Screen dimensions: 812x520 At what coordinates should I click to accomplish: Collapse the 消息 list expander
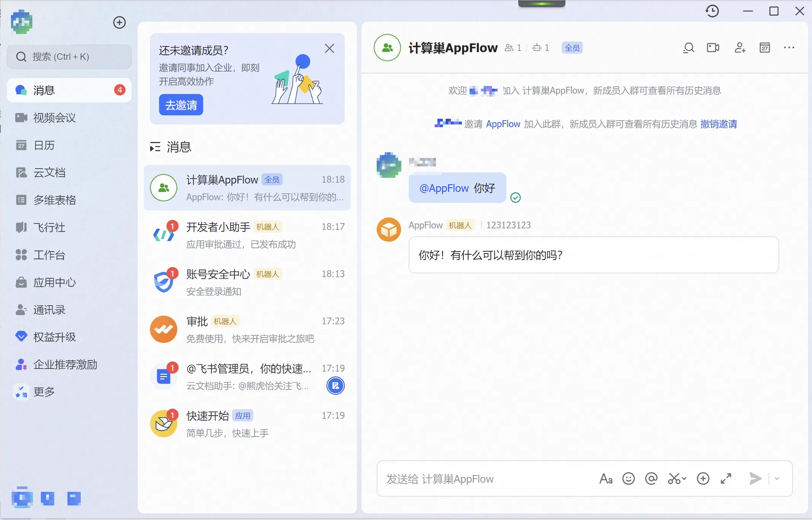pyautogui.click(x=155, y=147)
